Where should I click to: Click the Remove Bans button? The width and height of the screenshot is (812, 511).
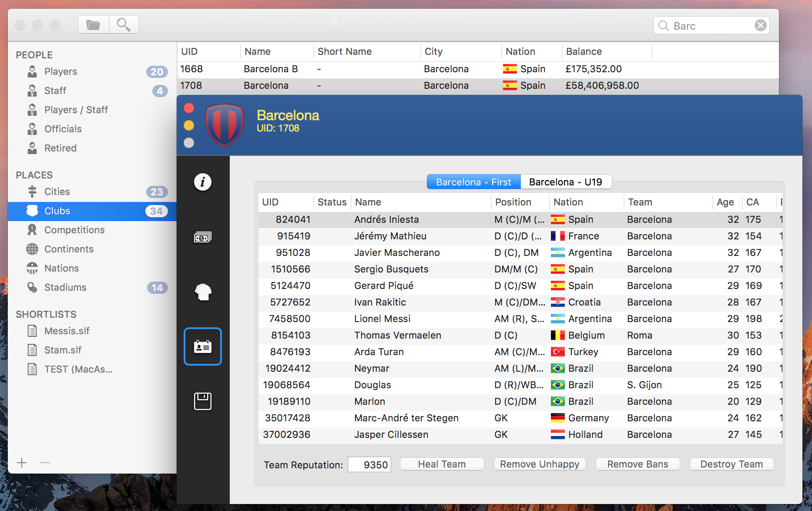[x=638, y=464]
